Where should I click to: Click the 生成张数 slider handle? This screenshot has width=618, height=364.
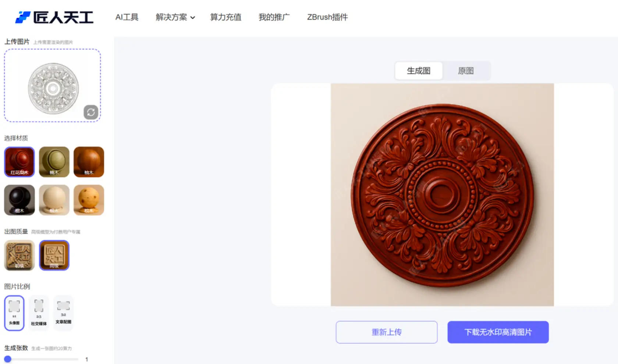(x=8, y=359)
